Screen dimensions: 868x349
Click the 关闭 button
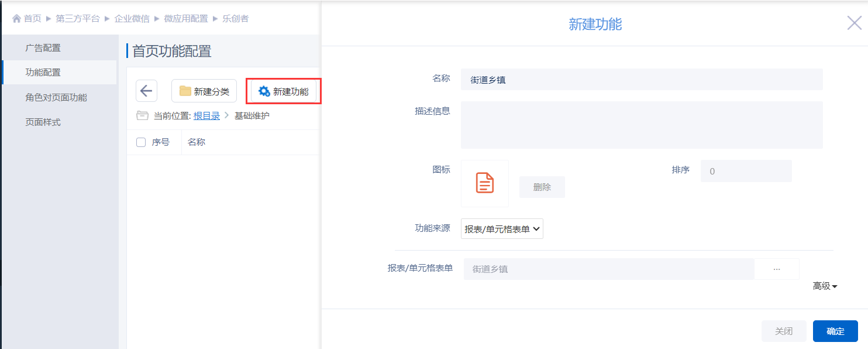click(783, 331)
